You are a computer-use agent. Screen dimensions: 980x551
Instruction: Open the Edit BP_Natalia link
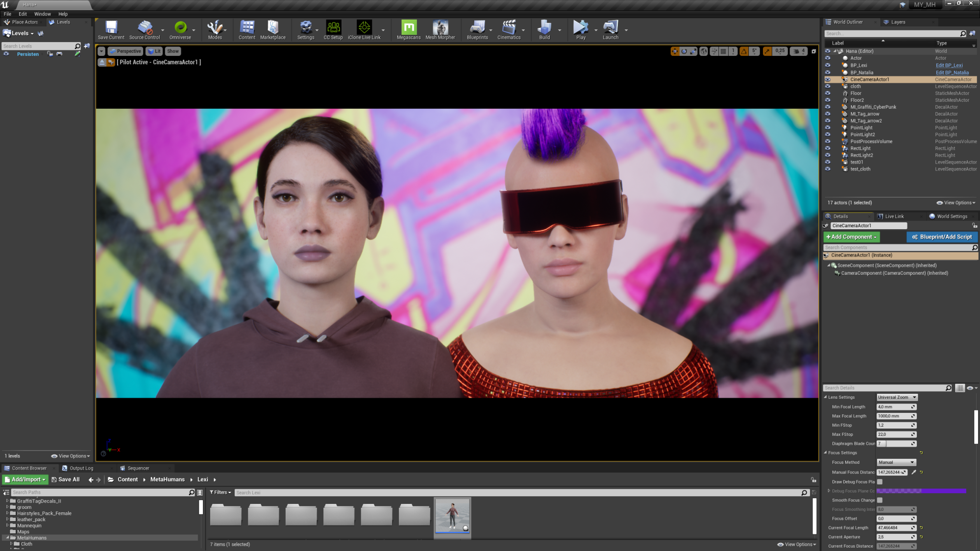tap(952, 72)
